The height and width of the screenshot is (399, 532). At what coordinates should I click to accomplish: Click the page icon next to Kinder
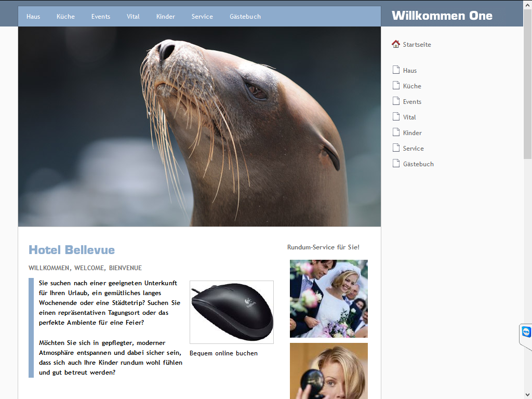click(x=396, y=132)
